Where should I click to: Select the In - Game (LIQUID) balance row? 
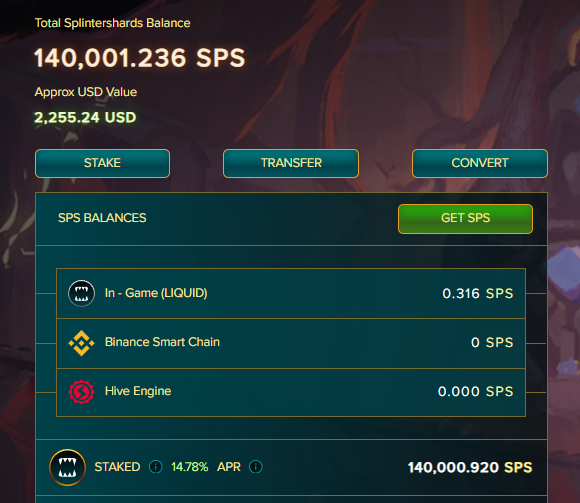click(291, 293)
